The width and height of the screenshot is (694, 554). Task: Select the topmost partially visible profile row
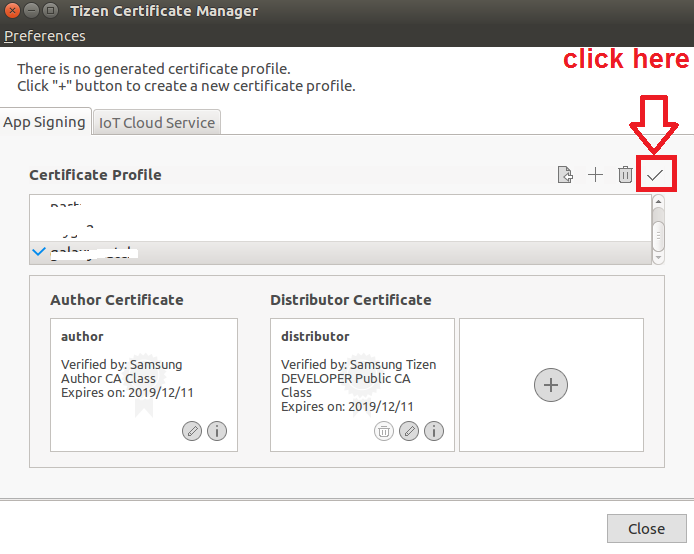coord(340,204)
